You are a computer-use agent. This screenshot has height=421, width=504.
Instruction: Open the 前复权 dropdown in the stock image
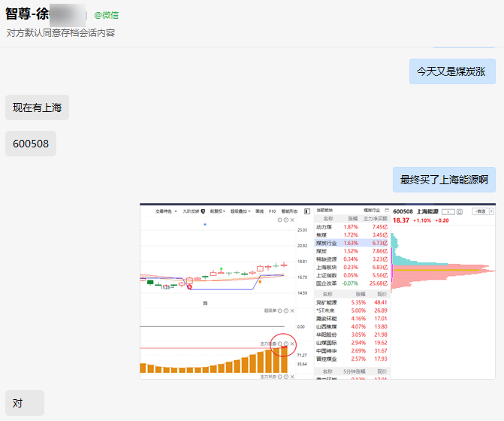click(x=218, y=211)
